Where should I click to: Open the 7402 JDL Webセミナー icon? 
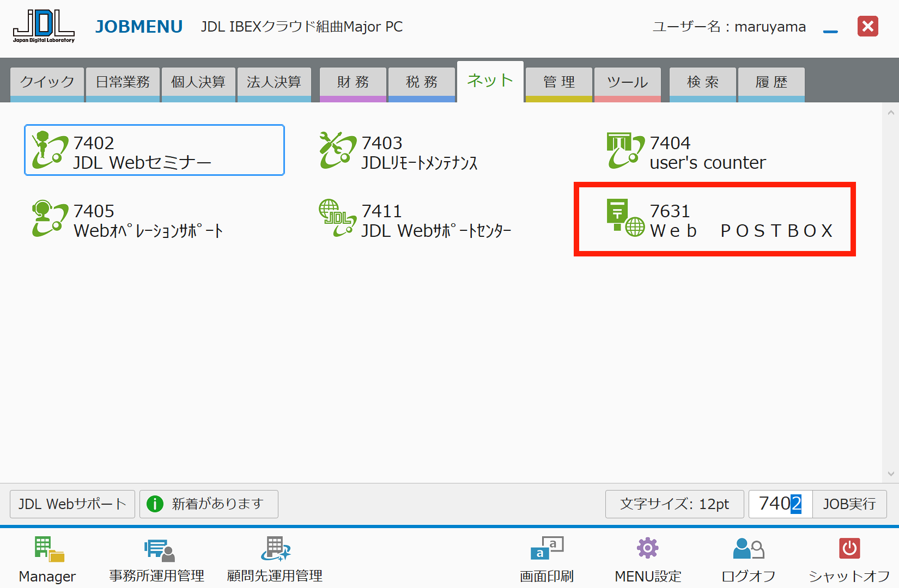(x=50, y=150)
